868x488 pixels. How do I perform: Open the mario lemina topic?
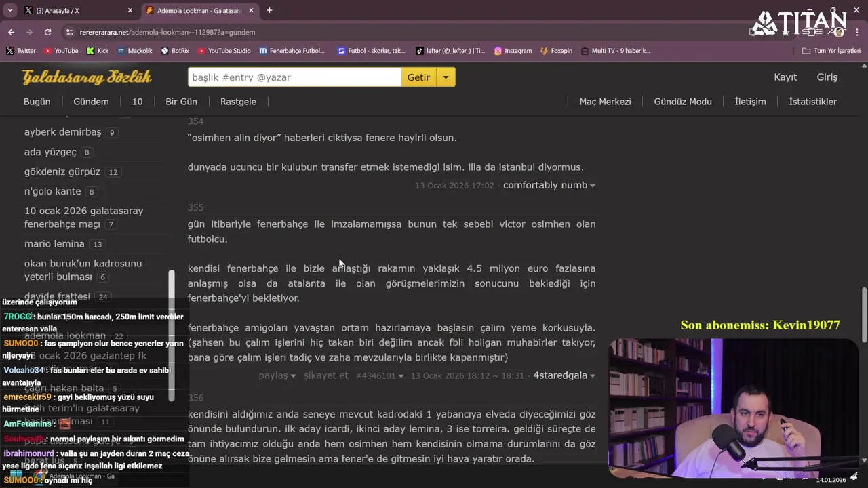[x=54, y=244]
